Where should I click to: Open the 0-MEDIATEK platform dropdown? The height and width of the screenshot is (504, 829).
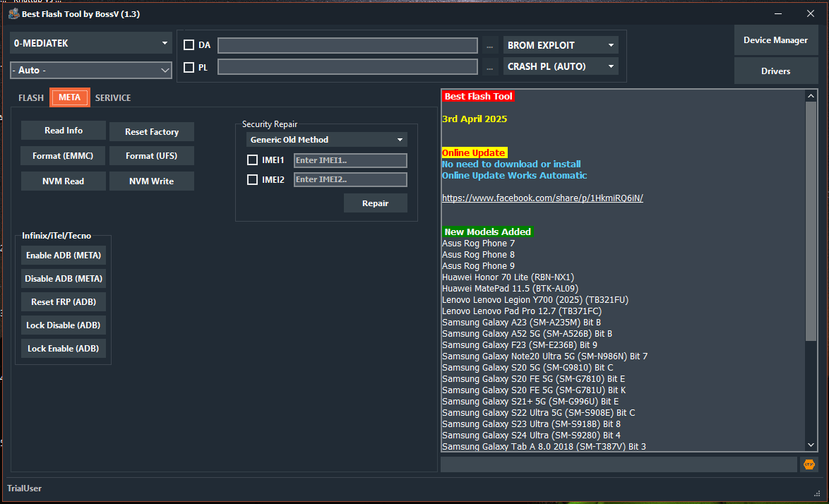pos(91,43)
